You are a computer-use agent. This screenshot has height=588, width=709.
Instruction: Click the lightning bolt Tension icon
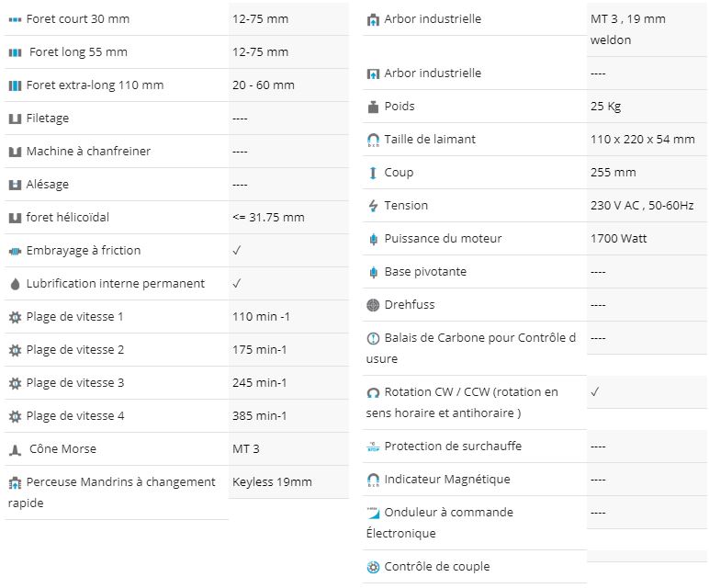(373, 206)
